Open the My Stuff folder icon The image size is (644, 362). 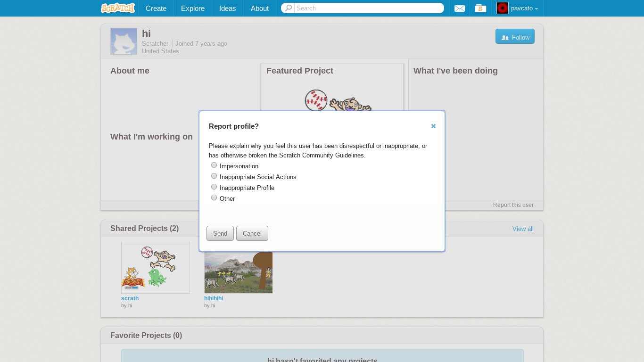point(480,8)
